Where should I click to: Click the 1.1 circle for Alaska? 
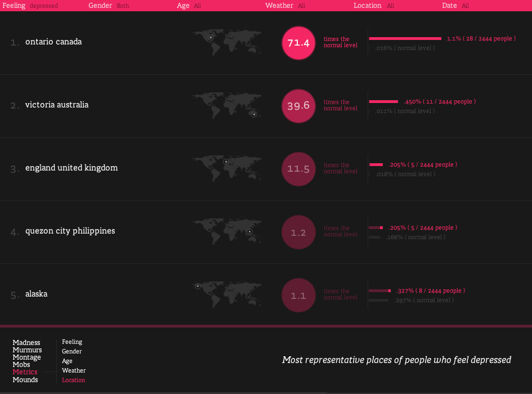[x=298, y=295]
